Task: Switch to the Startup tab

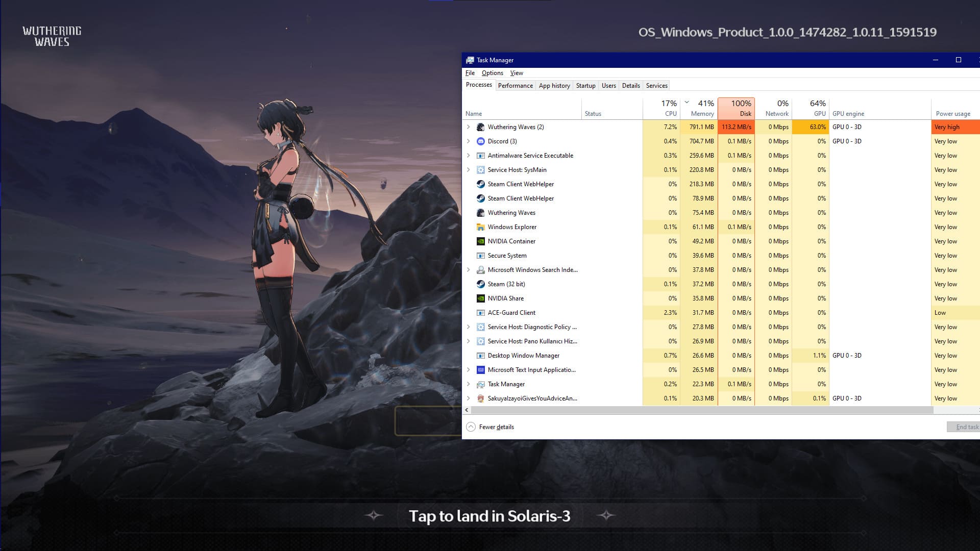Action: click(585, 86)
